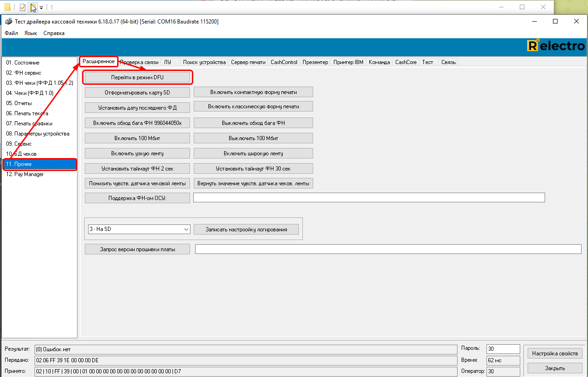Screen dimensions: 588x377
Task: Click the R electro logo
Action: pos(556,46)
